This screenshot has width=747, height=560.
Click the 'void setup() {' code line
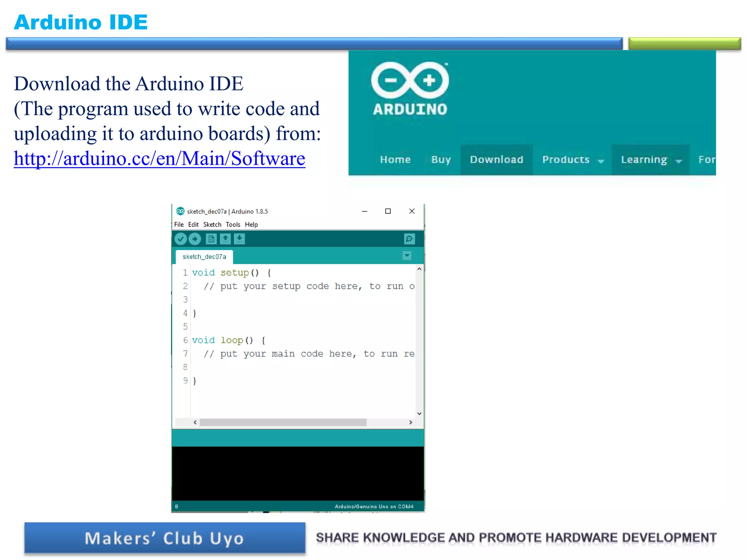pos(232,273)
